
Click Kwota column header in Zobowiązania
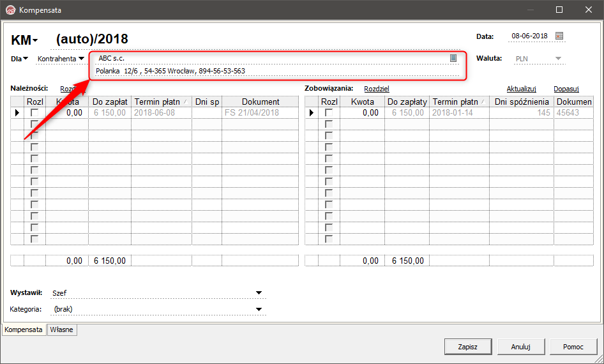coord(363,102)
